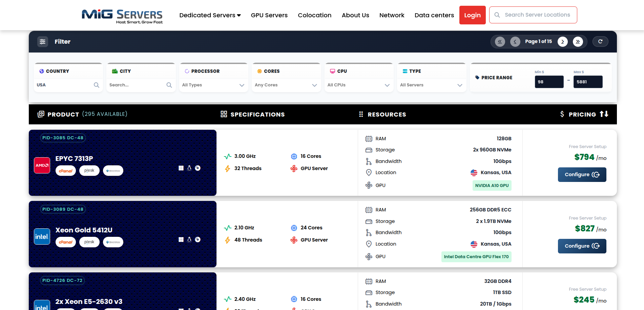Click the EPYC 7313P title

click(74, 159)
